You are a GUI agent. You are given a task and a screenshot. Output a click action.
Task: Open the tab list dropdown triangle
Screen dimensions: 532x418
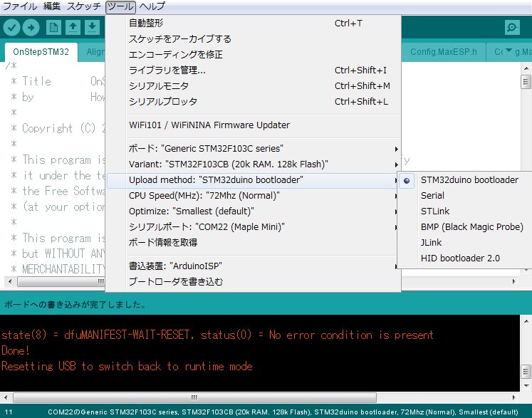click(x=508, y=51)
